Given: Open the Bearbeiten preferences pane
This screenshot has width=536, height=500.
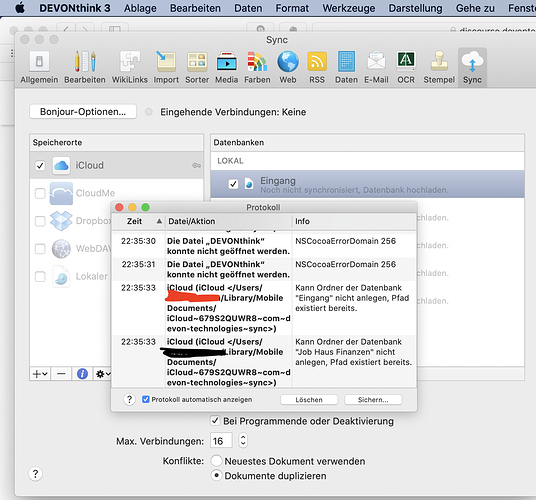Looking at the screenshot, I should coord(85,68).
